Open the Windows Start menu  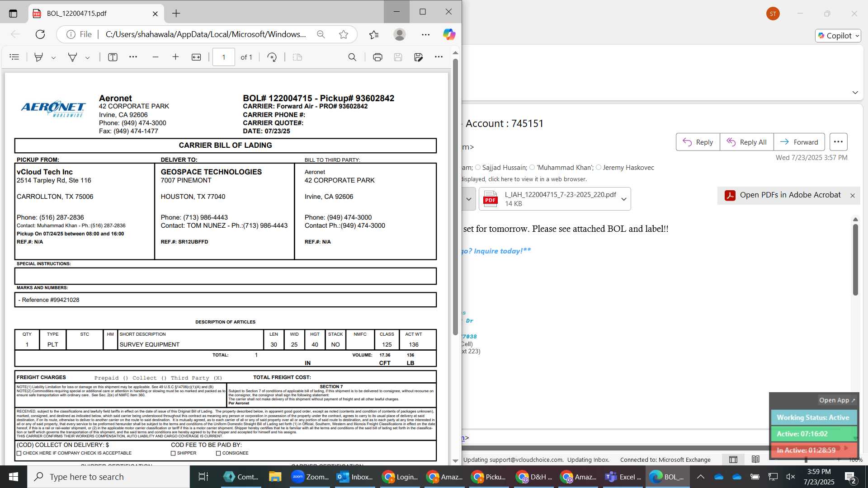click(14, 477)
